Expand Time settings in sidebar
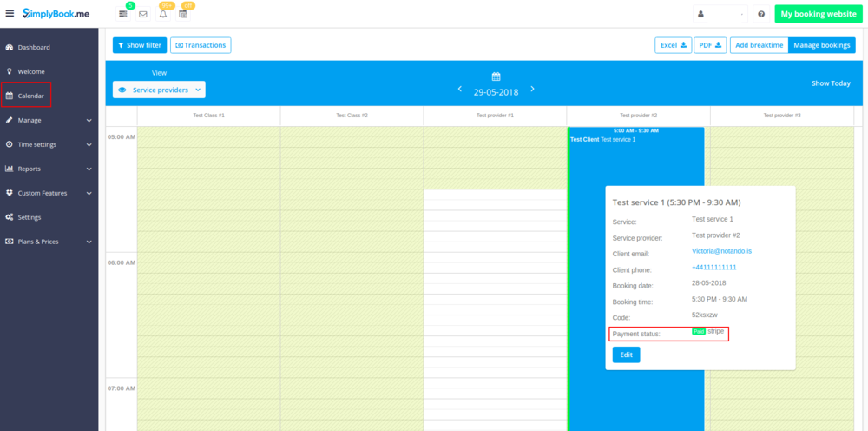The height and width of the screenshot is (431, 868). point(49,144)
